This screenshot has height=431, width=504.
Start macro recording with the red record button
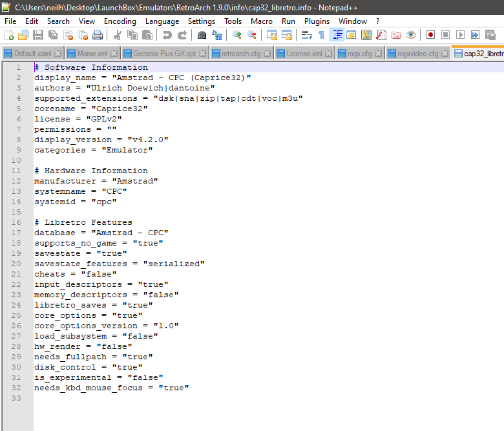pos(431,35)
